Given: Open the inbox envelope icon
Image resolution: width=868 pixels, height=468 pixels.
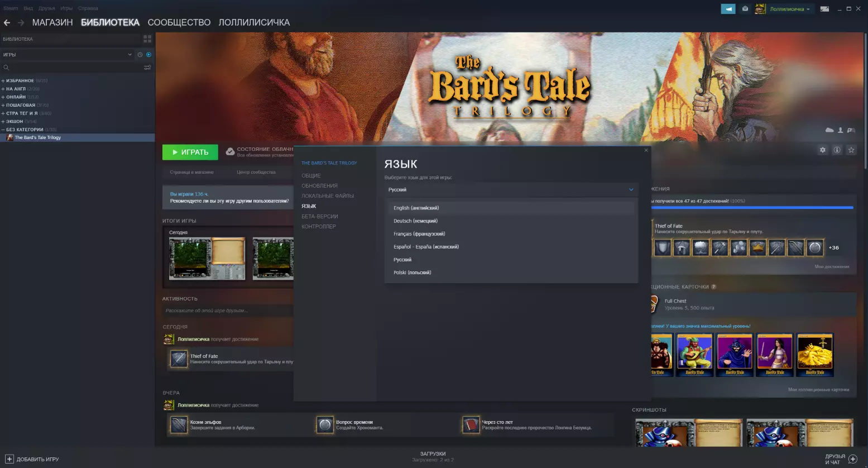Looking at the screenshot, I should [x=745, y=9].
